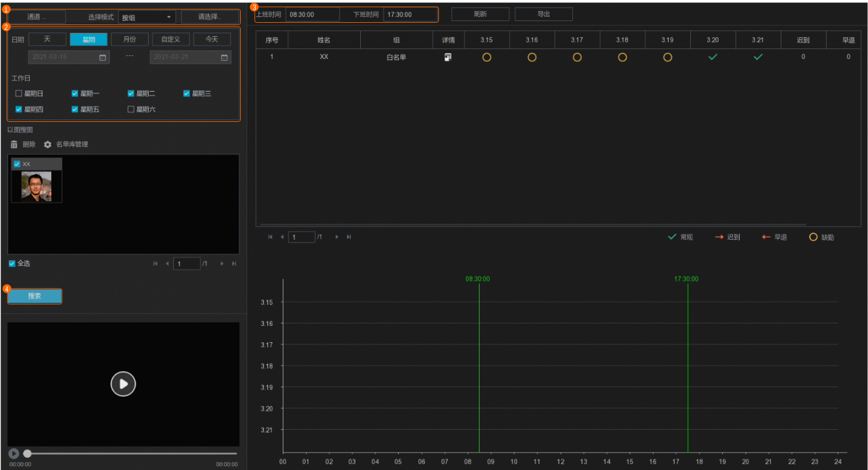Open calendar icon for end date 2021-03-21

point(224,58)
